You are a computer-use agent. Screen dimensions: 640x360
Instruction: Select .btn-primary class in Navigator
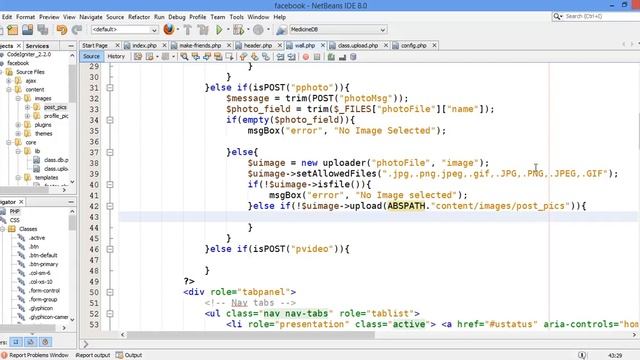43,264
